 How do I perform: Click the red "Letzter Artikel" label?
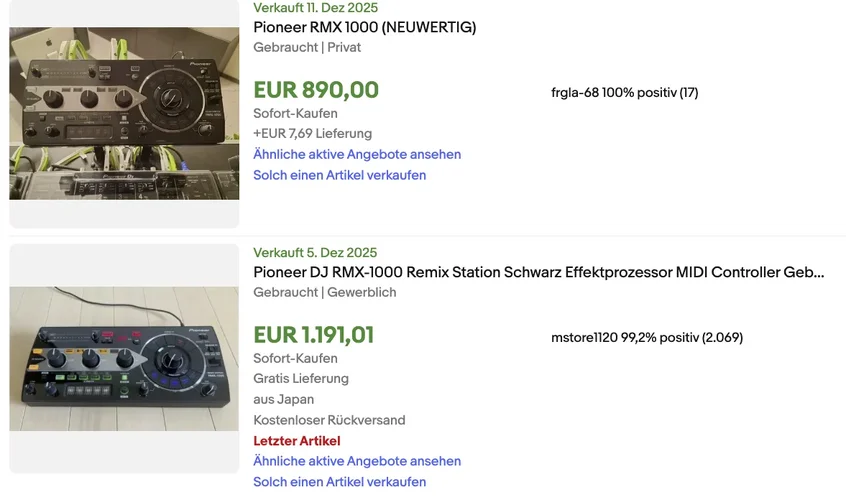(x=296, y=441)
